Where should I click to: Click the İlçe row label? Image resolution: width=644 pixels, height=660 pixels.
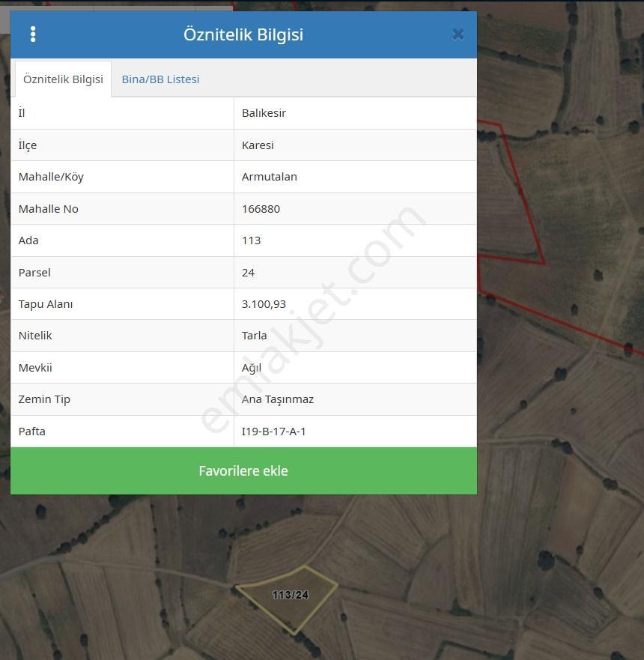(x=28, y=145)
